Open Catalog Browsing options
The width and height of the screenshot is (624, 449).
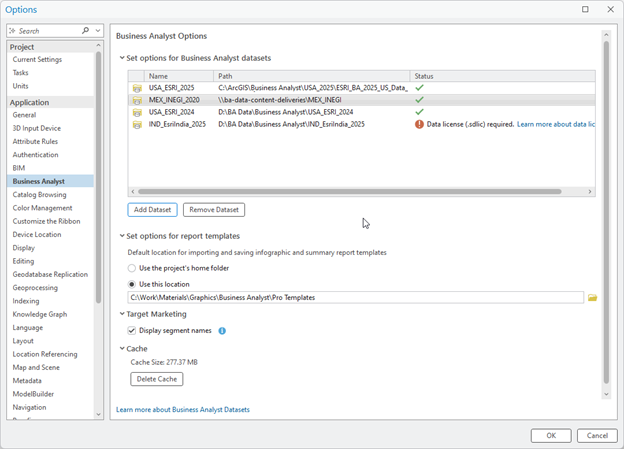pos(39,195)
